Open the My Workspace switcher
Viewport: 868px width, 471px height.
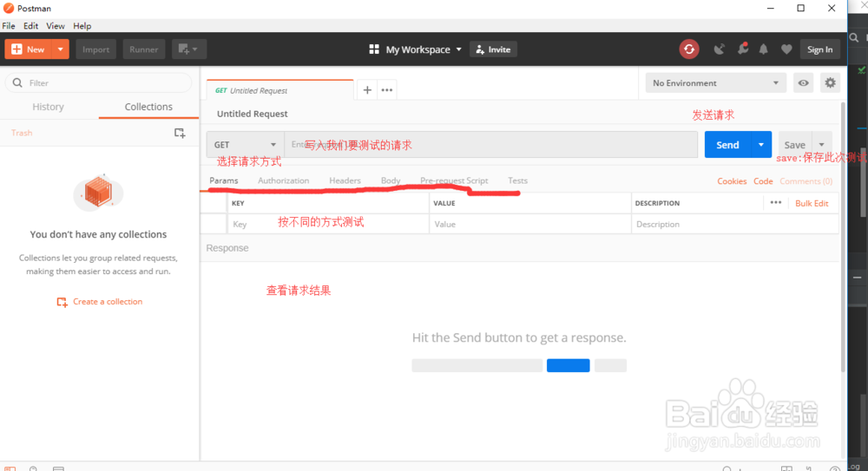pyautogui.click(x=416, y=49)
